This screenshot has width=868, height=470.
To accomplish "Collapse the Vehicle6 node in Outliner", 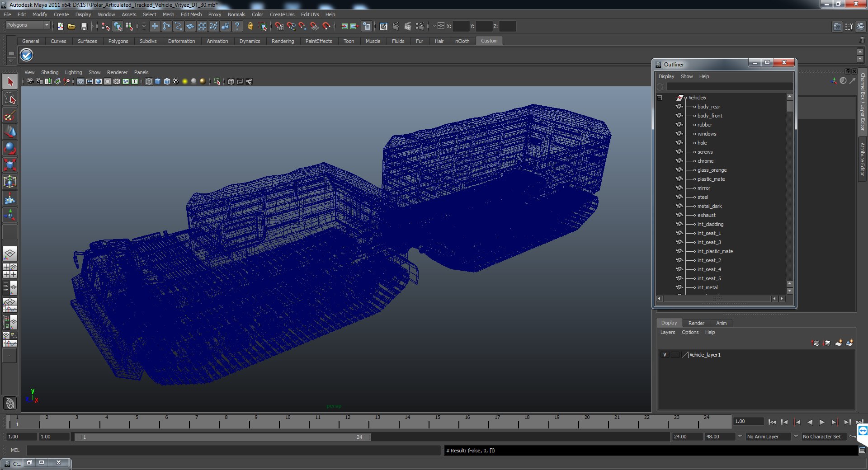I will [x=660, y=98].
